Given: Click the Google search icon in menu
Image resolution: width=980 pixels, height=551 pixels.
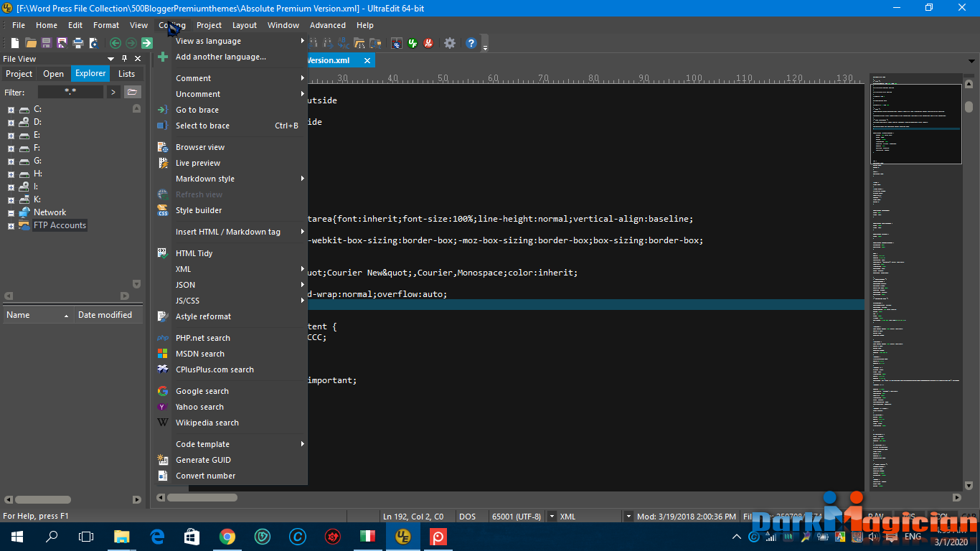Looking at the screenshot, I should pos(163,391).
